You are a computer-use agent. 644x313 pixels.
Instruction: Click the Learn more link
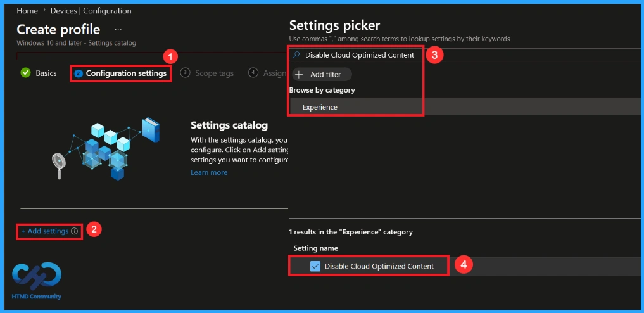tap(208, 172)
